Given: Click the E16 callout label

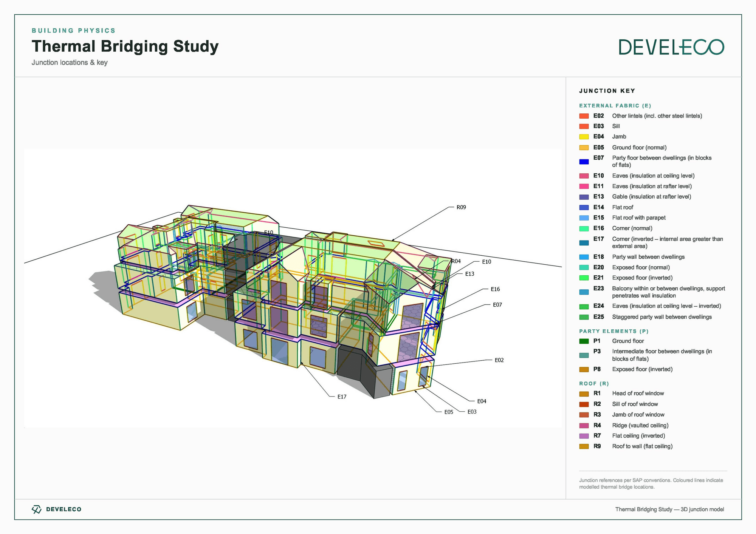Looking at the screenshot, I should (x=495, y=289).
